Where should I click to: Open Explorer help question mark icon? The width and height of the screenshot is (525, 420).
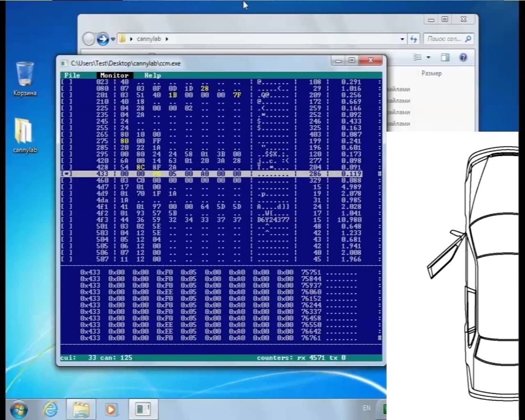click(463, 57)
